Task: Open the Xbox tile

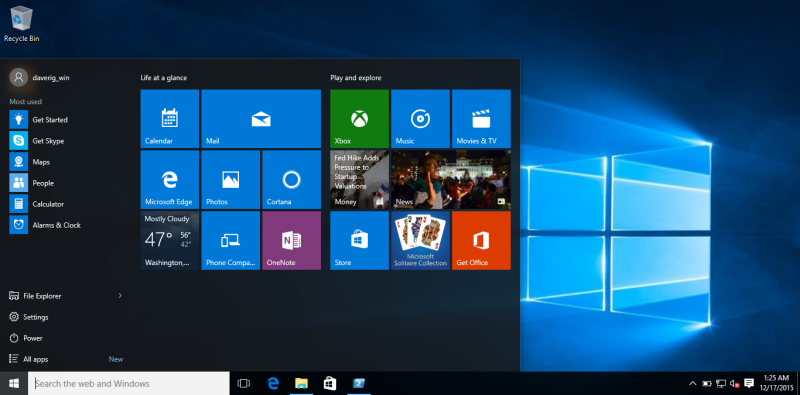Action: 359,118
